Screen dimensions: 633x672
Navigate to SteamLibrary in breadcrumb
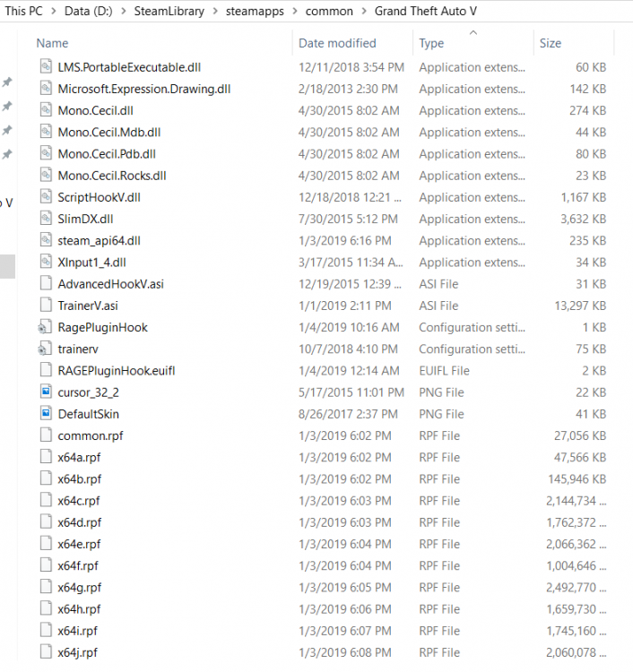[x=169, y=11]
